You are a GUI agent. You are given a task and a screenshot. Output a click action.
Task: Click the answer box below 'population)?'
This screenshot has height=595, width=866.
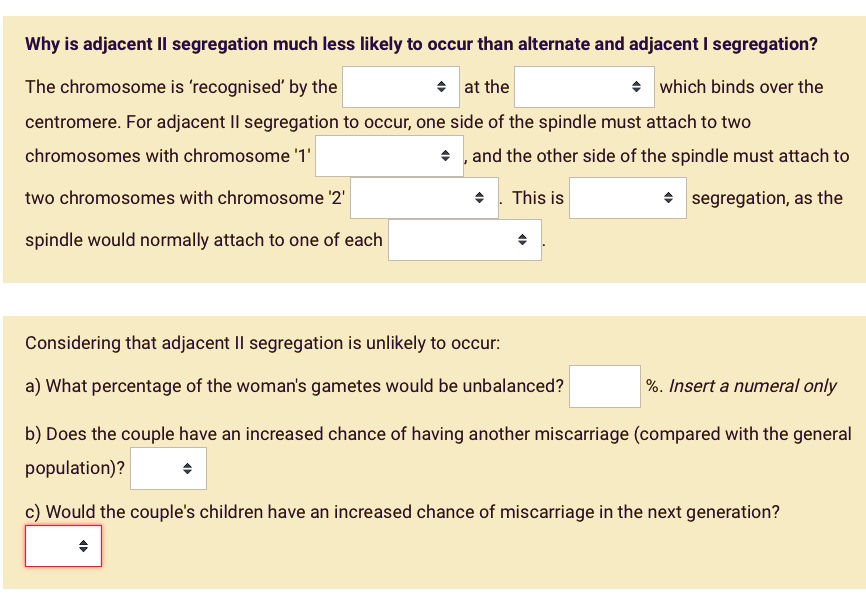click(168, 468)
